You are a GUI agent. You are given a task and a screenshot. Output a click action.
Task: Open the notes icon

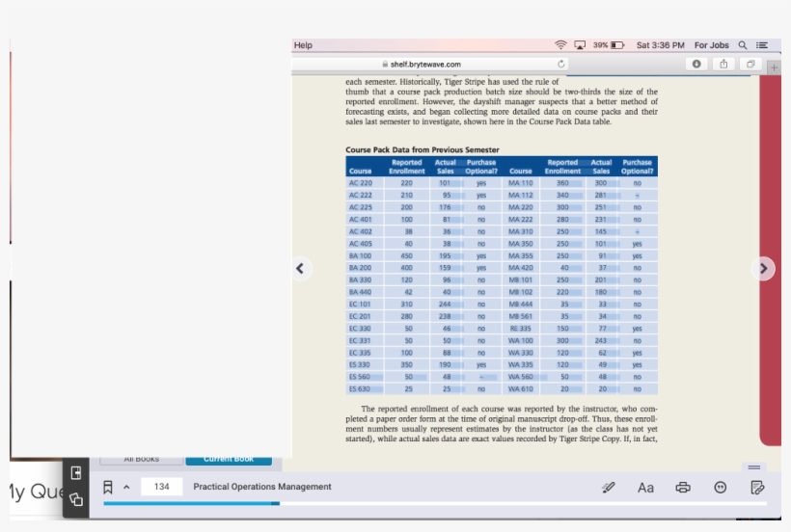[757, 487]
